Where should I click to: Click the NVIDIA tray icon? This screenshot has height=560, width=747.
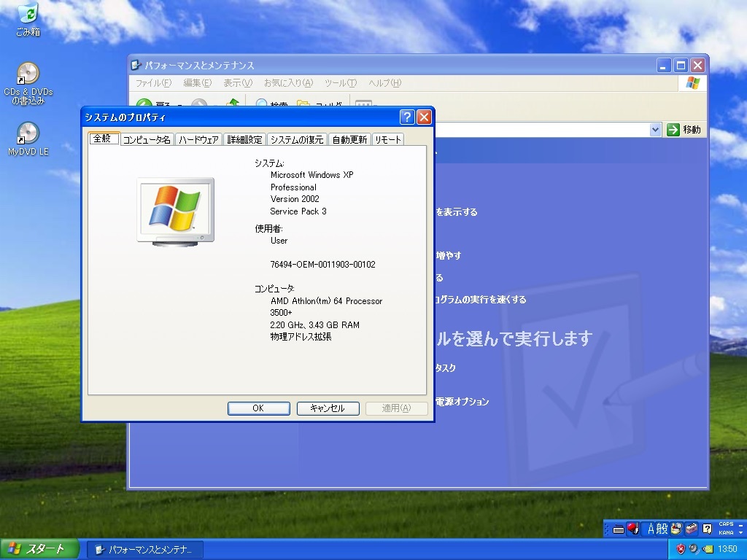point(708,549)
